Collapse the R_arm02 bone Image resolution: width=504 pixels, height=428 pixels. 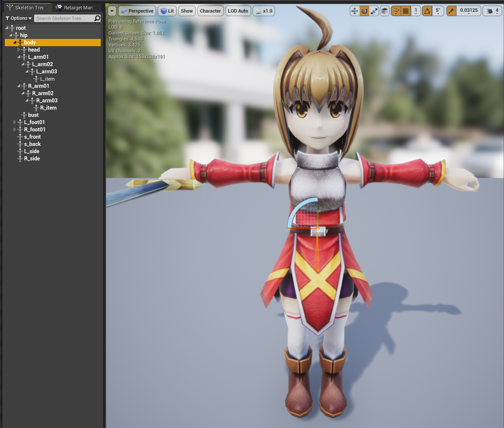[x=23, y=93]
